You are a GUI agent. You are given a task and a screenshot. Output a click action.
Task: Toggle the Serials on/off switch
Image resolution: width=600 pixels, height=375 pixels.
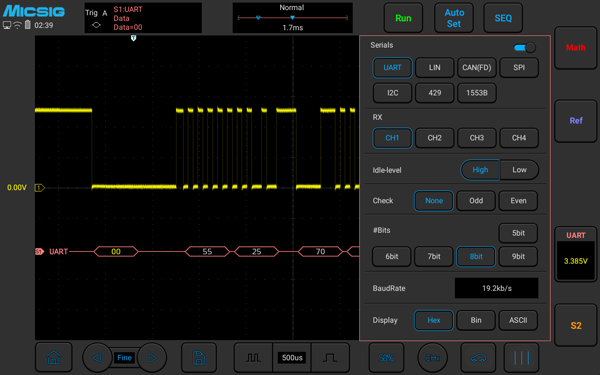tap(525, 47)
